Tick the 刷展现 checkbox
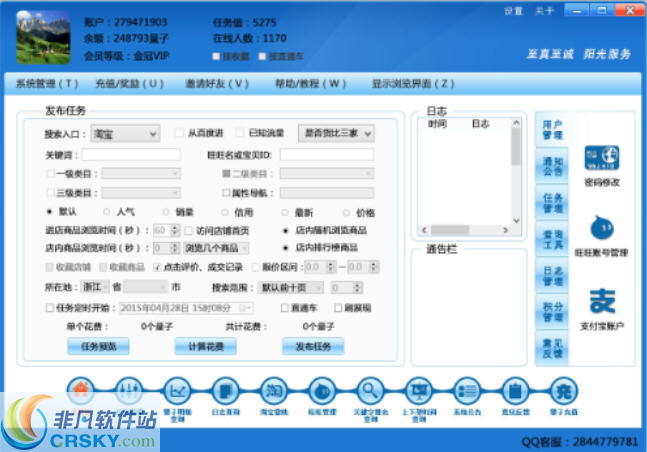 (x=338, y=308)
